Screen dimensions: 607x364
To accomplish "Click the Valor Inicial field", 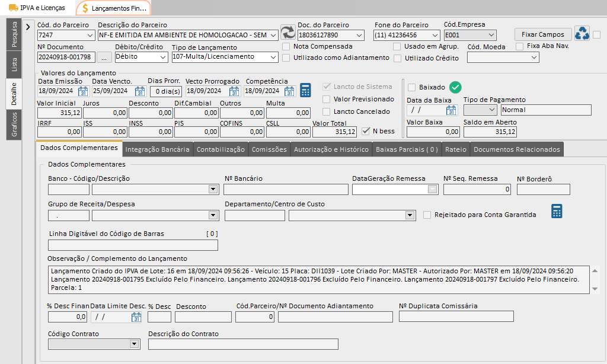I will [x=59, y=113].
